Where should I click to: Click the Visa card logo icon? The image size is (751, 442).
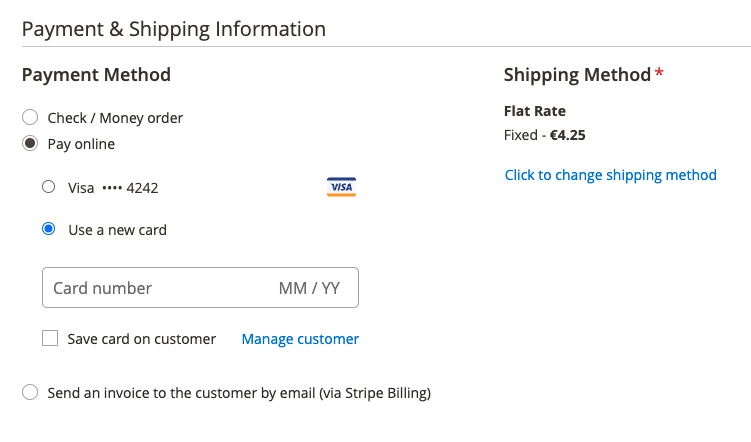pyautogui.click(x=341, y=187)
